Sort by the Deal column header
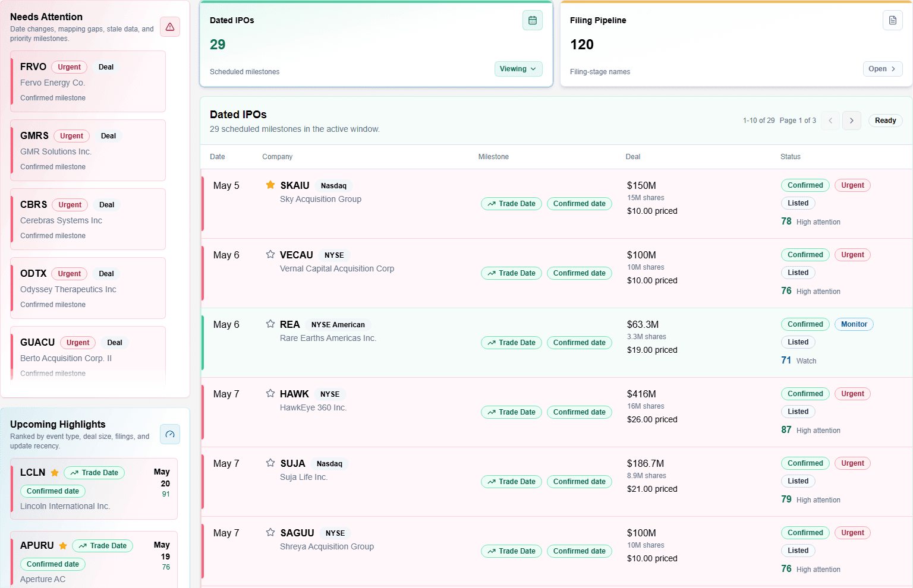The image size is (913, 588). point(633,157)
